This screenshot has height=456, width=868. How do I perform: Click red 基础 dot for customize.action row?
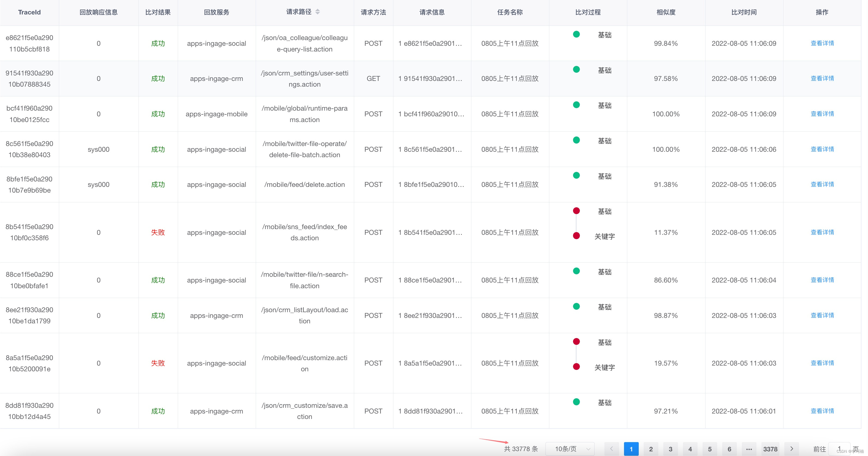pos(576,342)
